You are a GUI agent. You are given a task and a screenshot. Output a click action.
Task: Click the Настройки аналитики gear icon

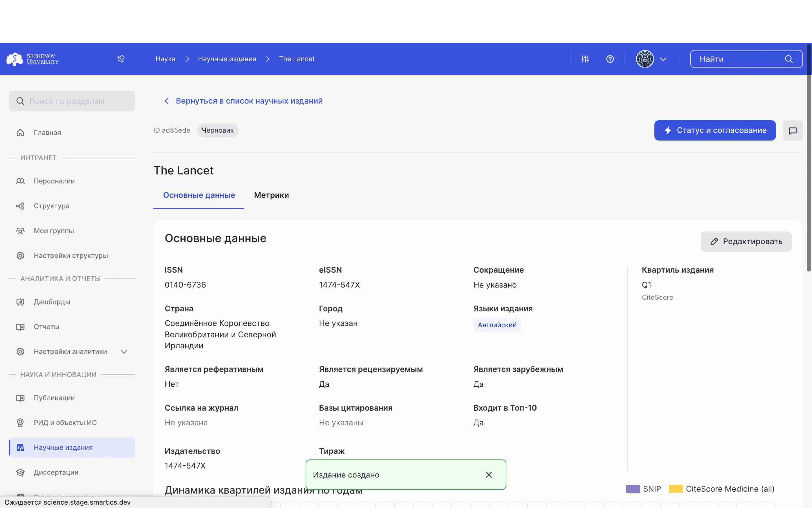(20, 351)
